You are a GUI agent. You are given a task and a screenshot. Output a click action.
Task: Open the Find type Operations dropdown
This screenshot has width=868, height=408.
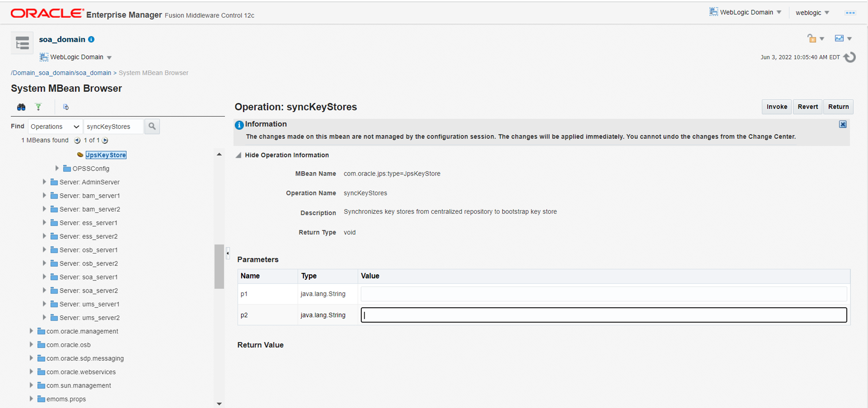pyautogui.click(x=55, y=126)
